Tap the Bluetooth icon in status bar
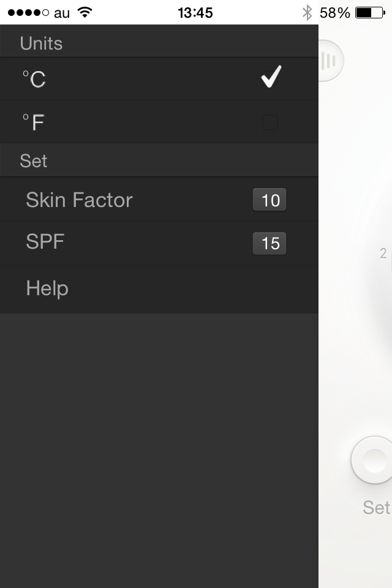392x588 pixels. (307, 12)
